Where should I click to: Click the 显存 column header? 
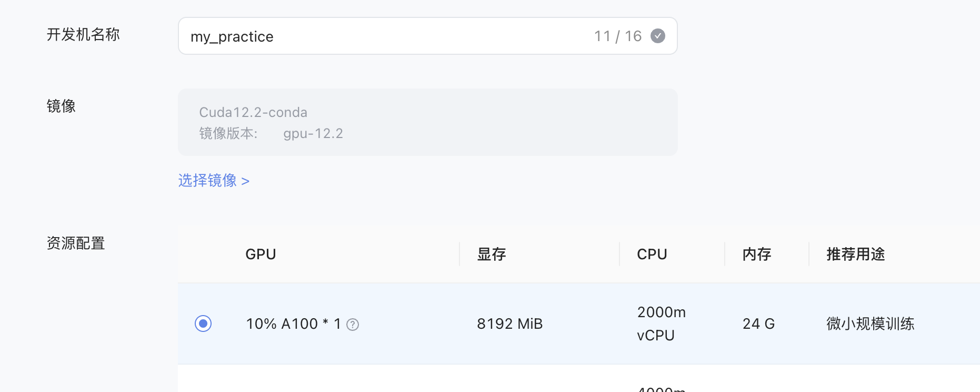click(492, 254)
